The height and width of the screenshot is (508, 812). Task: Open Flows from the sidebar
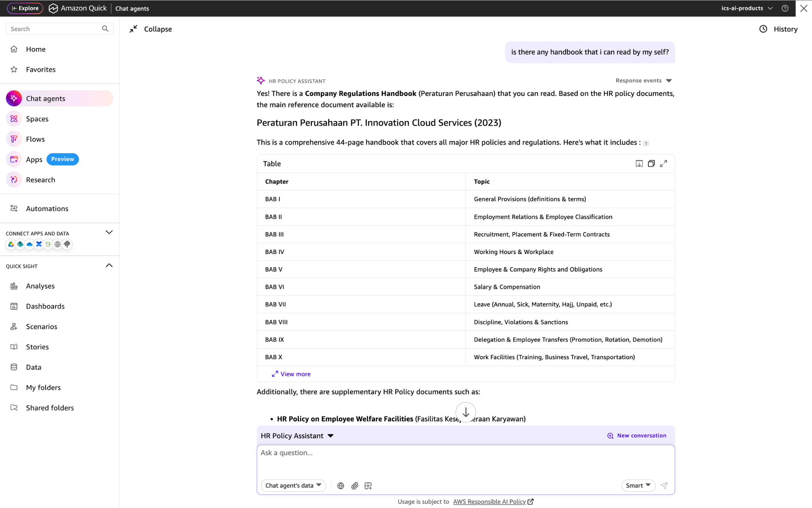point(35,139)
